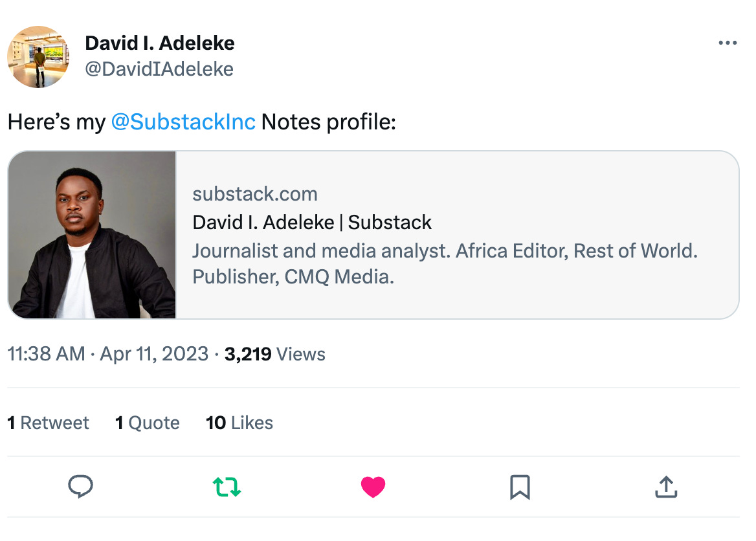Open David I. Adeleke's profile name
Viewport: 756px width, 541px height.
click(160, 43)
